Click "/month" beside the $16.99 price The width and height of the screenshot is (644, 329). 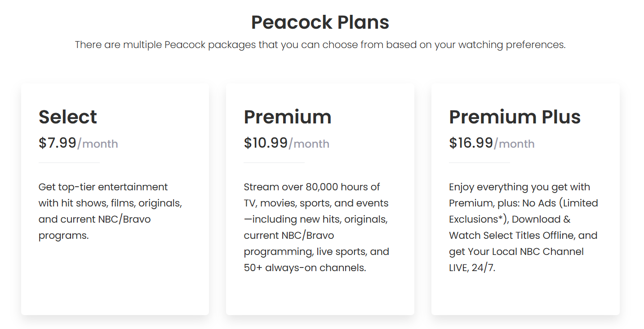pos(514,144)
